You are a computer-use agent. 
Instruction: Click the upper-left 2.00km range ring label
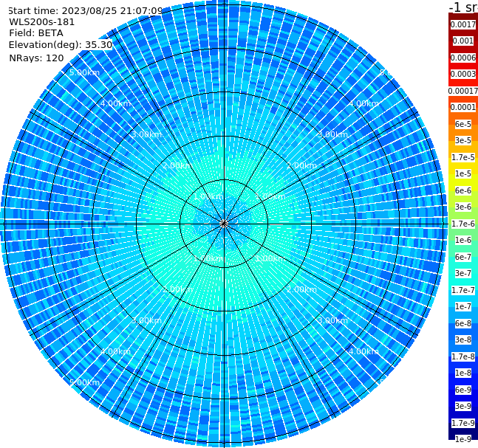pos(178,165)
